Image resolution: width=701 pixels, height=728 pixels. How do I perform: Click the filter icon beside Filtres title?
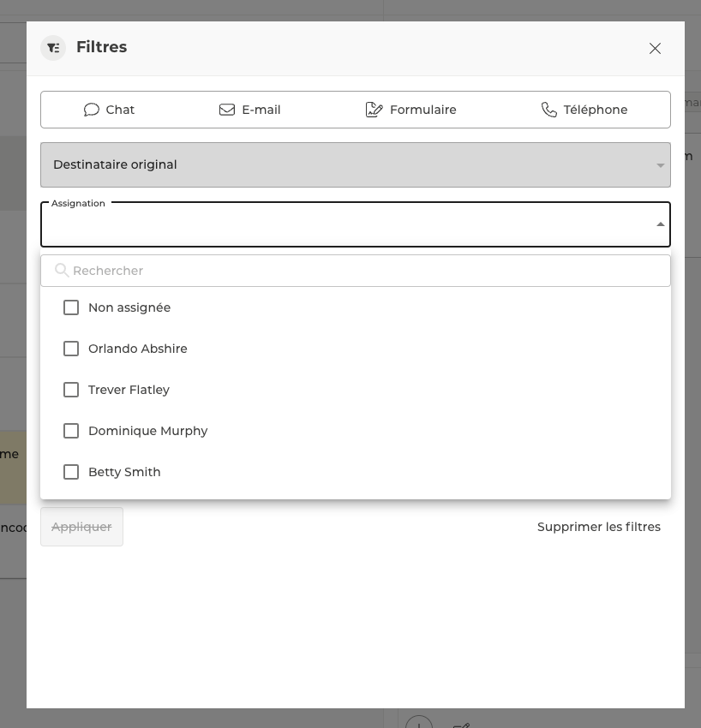click(x=53, y=48)
